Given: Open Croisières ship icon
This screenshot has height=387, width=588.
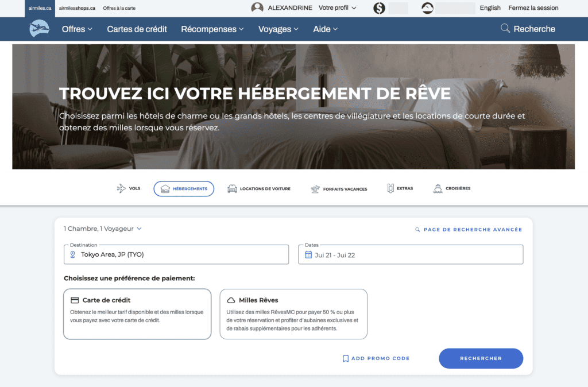Looking at the screenshot, I should 436,188.
